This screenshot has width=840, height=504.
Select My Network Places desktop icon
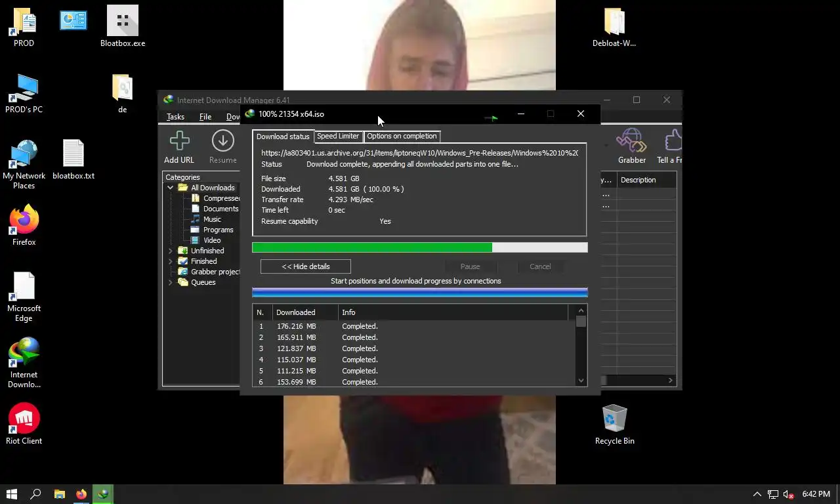click(24, 164)
